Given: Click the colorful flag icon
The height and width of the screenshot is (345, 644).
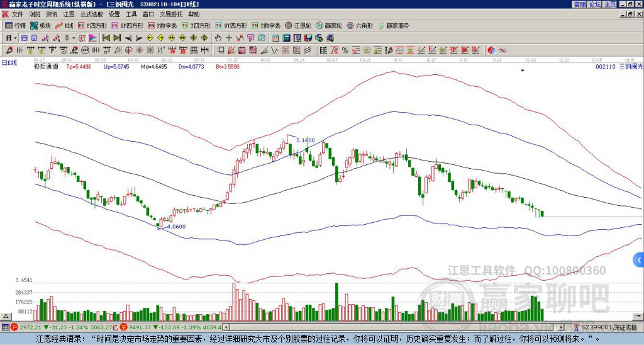Looking at the screenshot, I should click(x=93, y=38).
